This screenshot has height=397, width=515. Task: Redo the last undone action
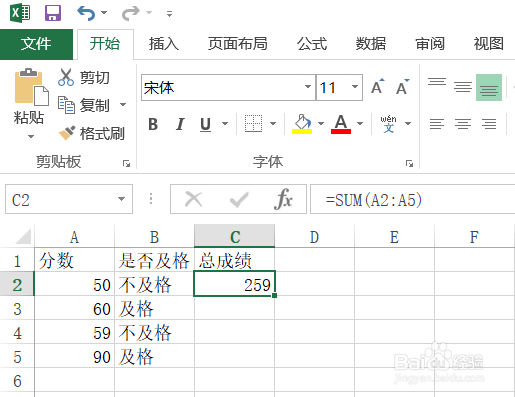tap(130, 13)
